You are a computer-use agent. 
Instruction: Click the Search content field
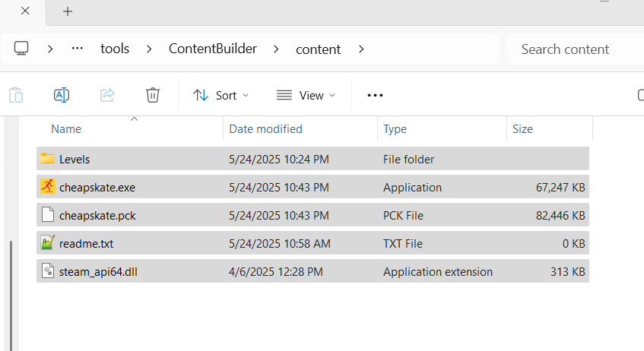pos(576,49)
